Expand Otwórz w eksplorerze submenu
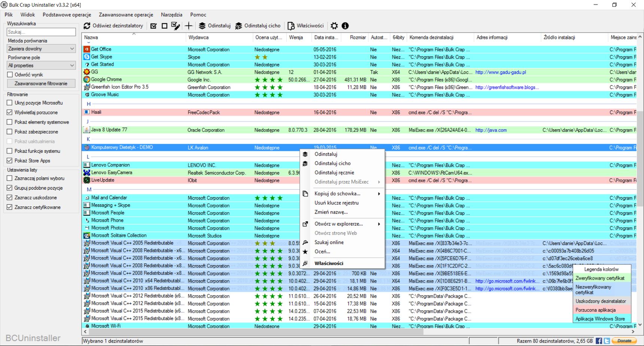Viewport: 644px width, 346px height. (x=379, y=224)
